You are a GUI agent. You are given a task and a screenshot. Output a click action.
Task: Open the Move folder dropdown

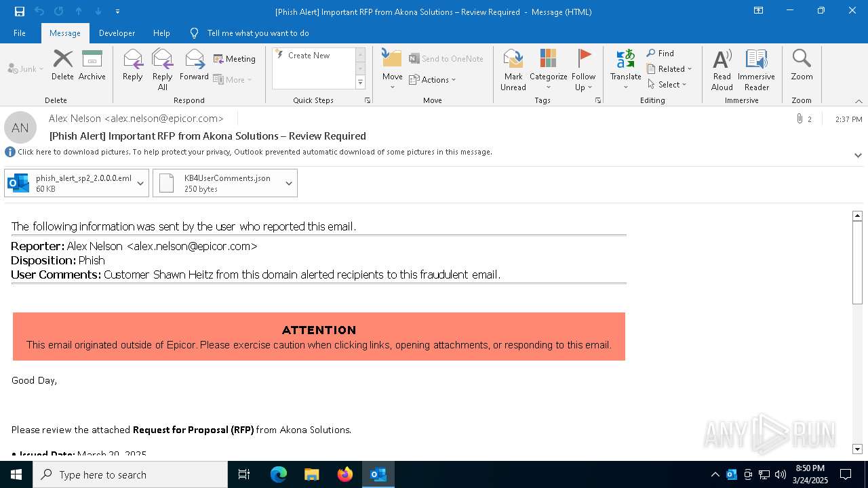click(393, 70)
